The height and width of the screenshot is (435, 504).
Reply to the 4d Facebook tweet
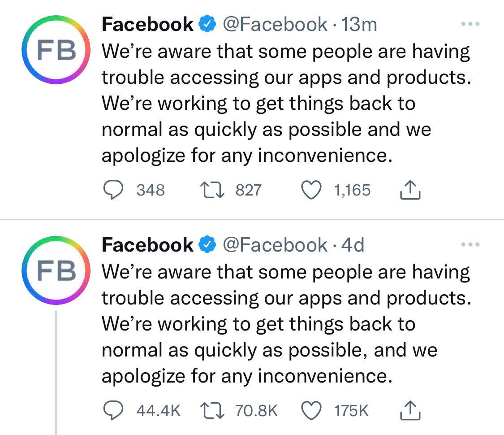coord(113,410)
